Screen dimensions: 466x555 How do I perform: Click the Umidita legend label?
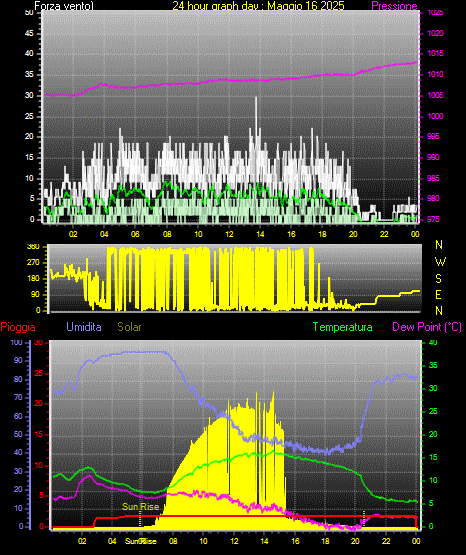(x=84, y=327)
